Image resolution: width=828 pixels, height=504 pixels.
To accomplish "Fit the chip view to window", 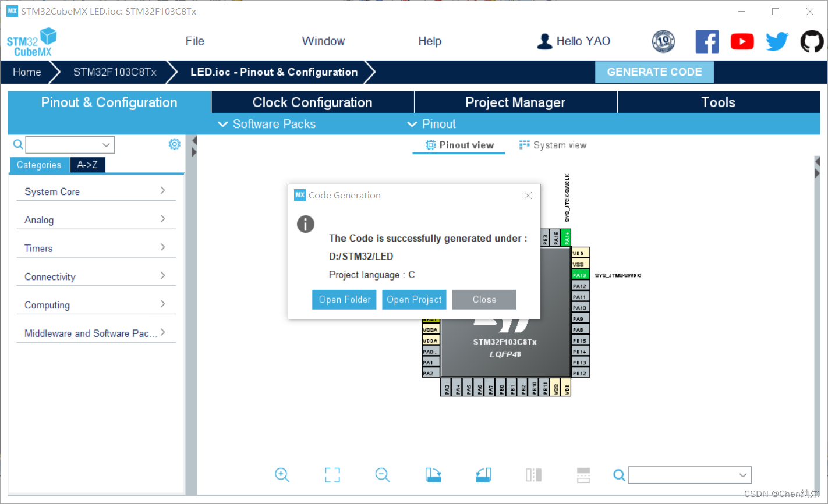I will [x=332, y=475].
